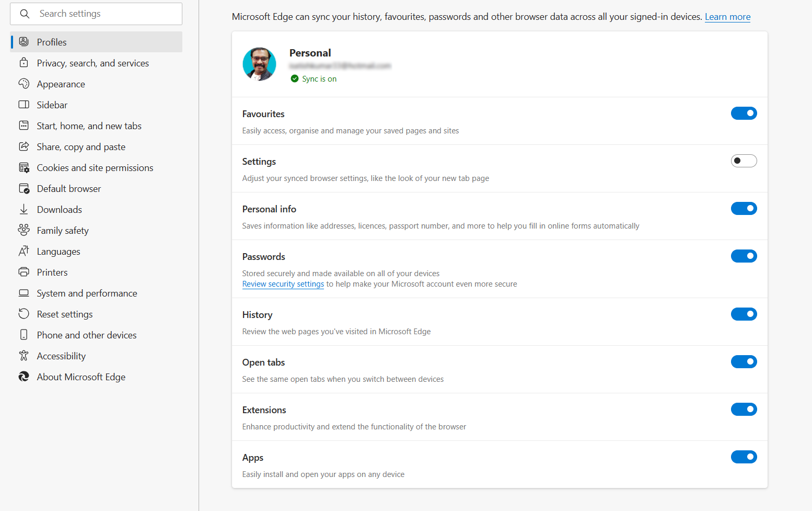The width and height of the screenshot is (812, 511).
Task: Go to System and performance settings
Action: [87, 293]
